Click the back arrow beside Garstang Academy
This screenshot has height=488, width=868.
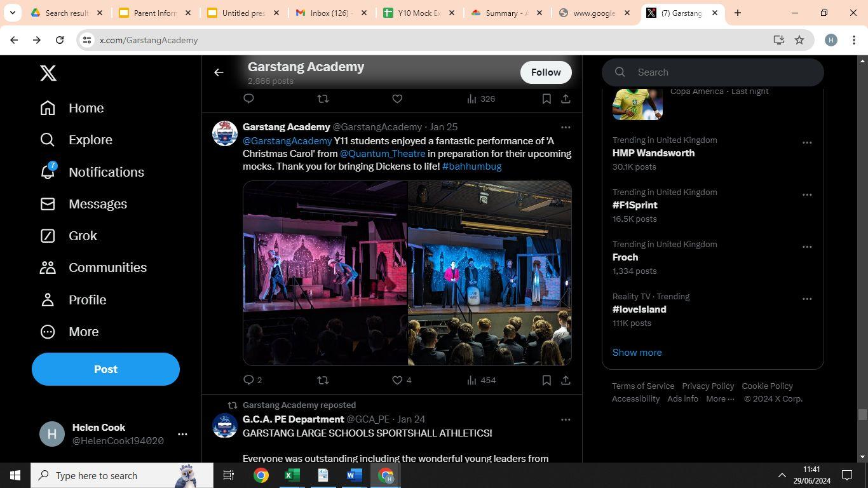[x=219, y=72]
